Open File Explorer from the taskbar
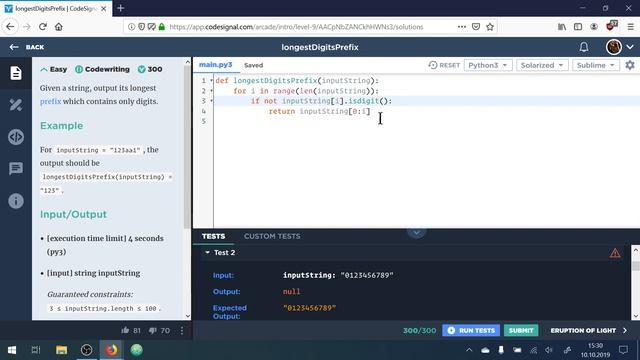 (62, 350)
